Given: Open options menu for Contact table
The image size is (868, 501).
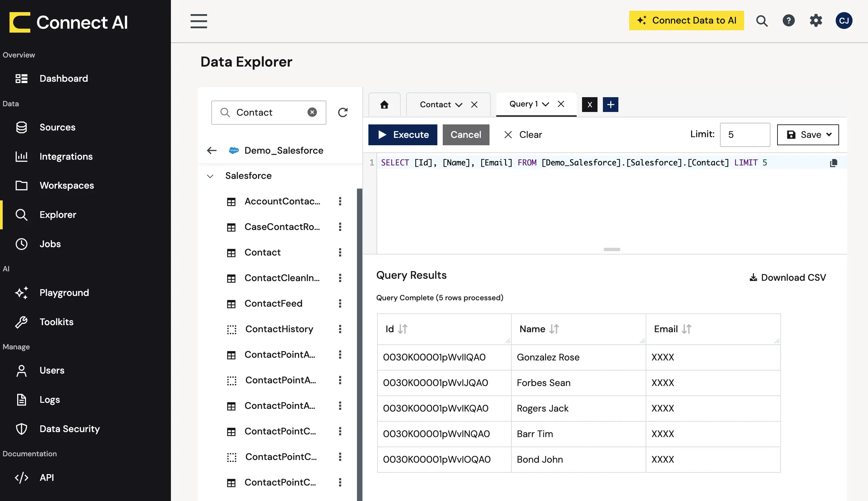Looking at the screenshot, I should point(340,252).
